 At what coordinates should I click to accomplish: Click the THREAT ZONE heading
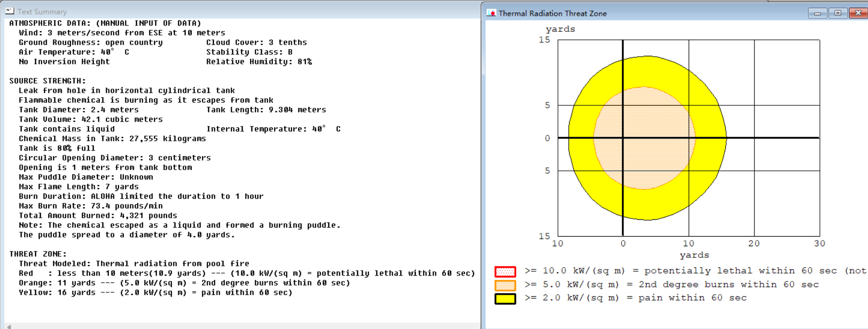pos(38,254)
